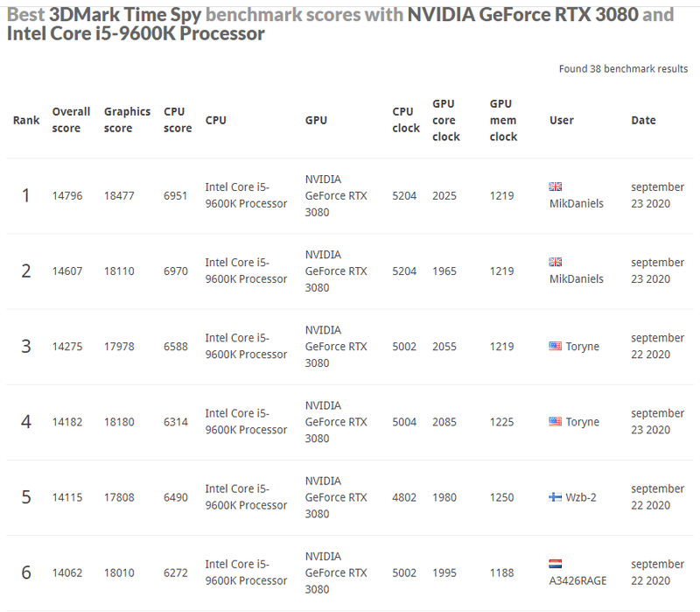700x612 pixels.
Task: Click the UK flag in rank 1 row
Action: tap(555, 186)
